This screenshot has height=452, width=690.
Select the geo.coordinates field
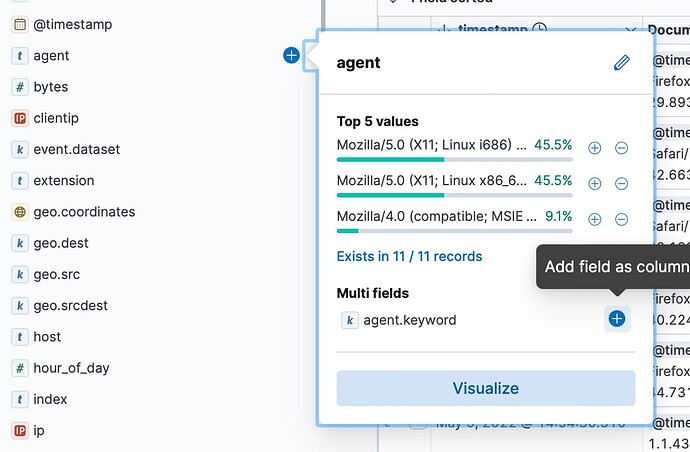[x=84, y=212]
